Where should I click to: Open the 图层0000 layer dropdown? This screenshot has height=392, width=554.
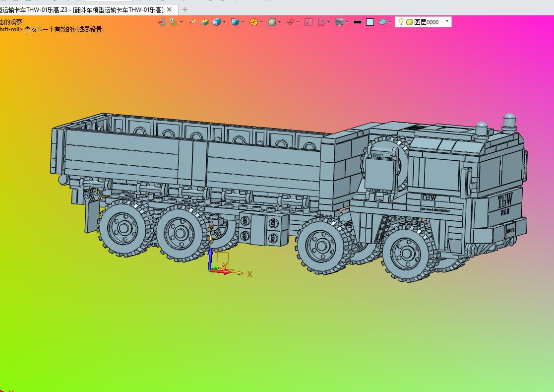(x=447, y=21)
